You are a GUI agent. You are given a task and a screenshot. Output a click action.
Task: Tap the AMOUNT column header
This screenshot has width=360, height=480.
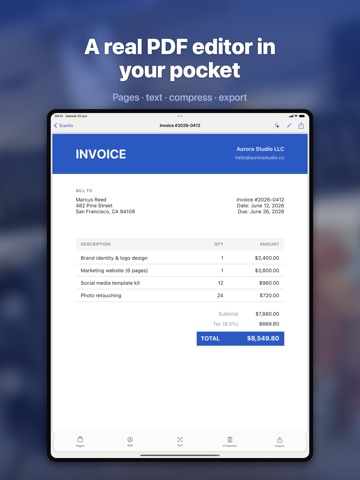(x=269, y=244)
